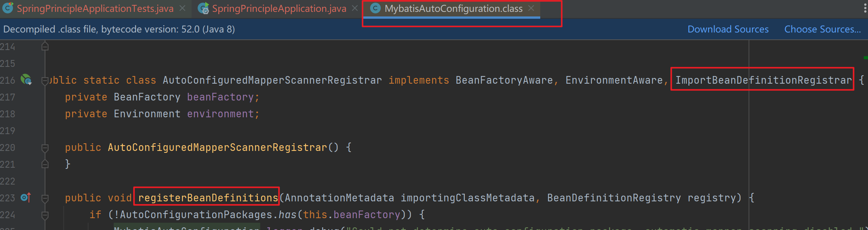This screenshot has width=868, height=230.
Task: Click the environment field on line 218
Action: 220,114
